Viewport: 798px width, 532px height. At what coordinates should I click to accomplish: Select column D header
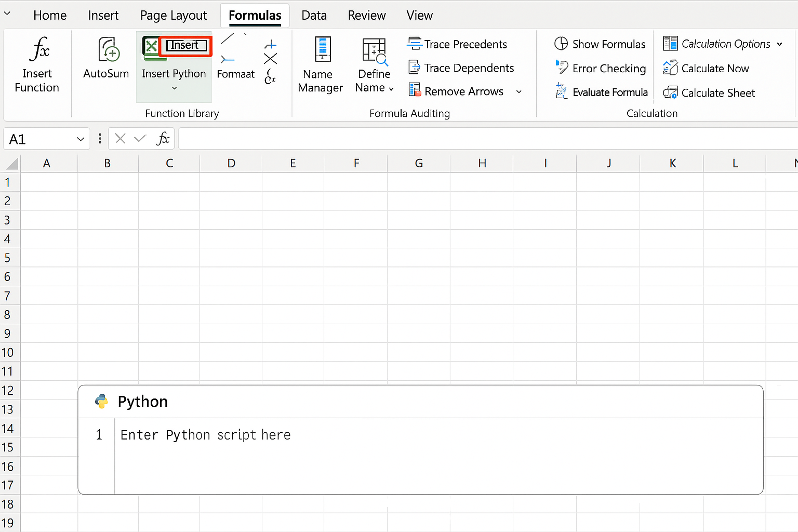click(231, 163)
